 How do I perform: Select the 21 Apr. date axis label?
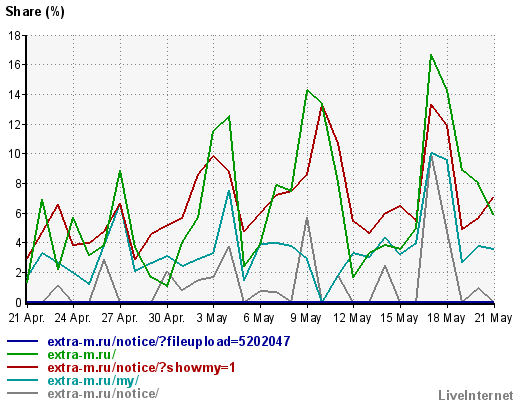coord(26,318)
